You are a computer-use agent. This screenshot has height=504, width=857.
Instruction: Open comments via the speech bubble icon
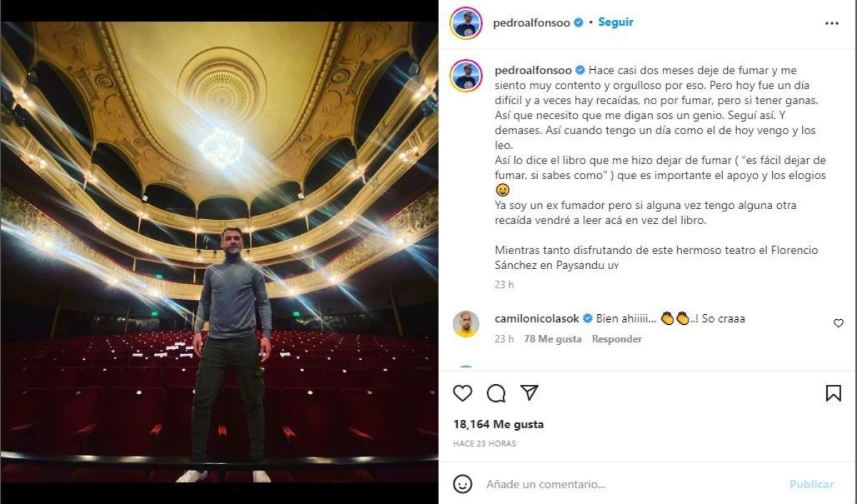pos(496,393)
